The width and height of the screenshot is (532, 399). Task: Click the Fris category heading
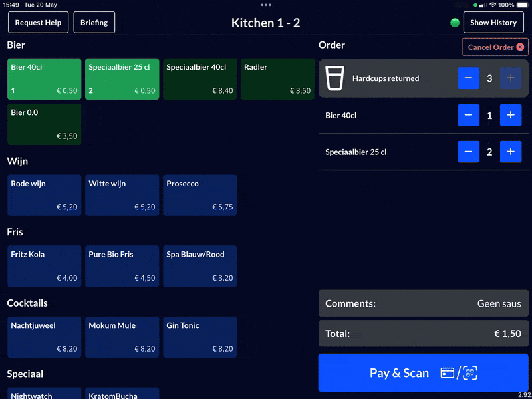coord(15,232)
